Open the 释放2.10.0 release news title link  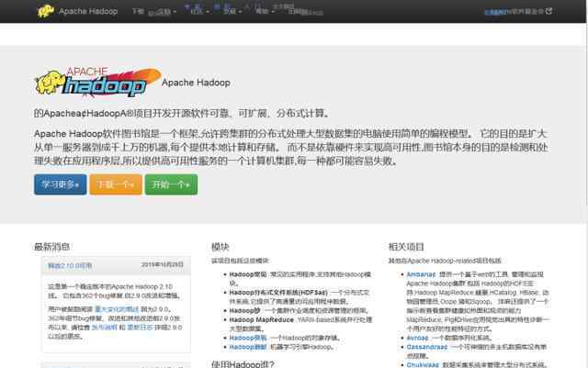click(x=70, y=266)
